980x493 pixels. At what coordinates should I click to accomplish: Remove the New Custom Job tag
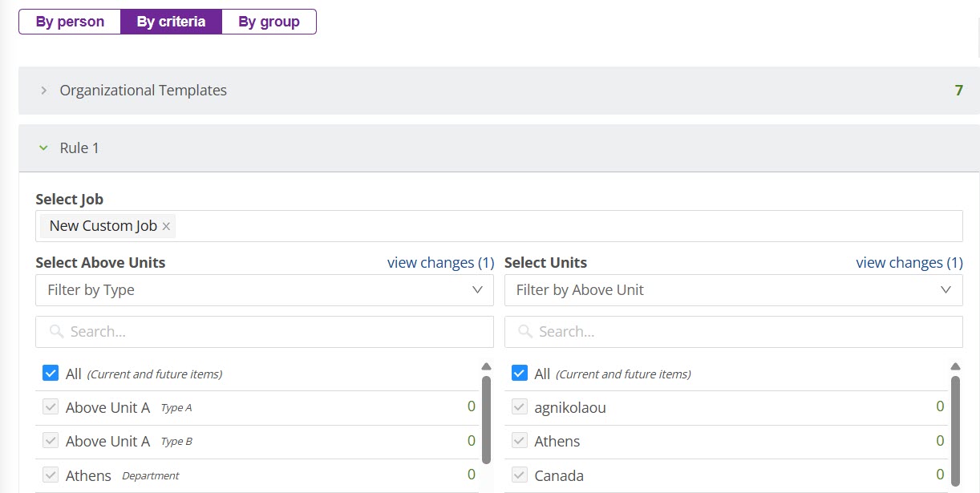tap(166, 227)
